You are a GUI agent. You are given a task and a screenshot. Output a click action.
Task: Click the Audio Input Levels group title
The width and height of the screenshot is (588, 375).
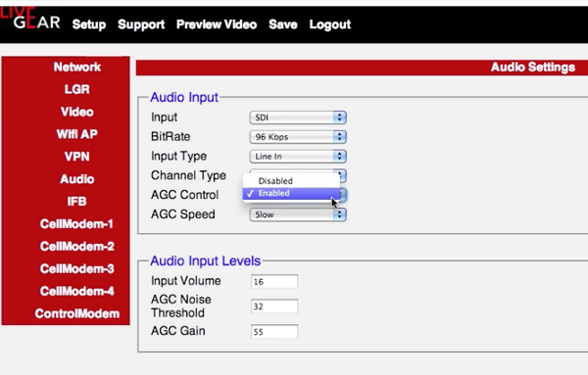pos(205,260)
